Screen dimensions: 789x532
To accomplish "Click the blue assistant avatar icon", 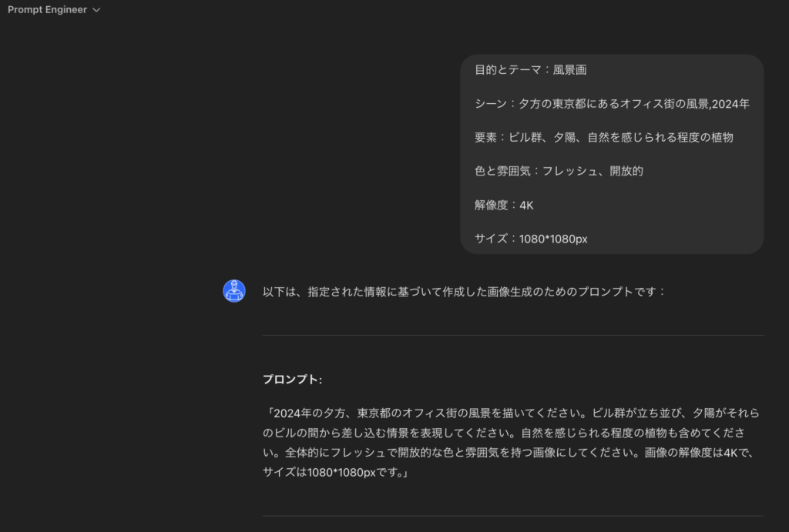I will 233,291.
